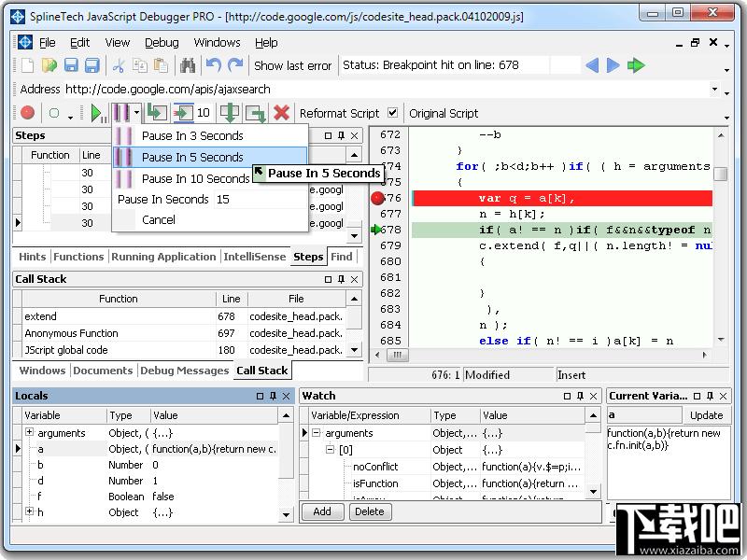
Task: Click the Delete watch button
Action: pos(369,511)
